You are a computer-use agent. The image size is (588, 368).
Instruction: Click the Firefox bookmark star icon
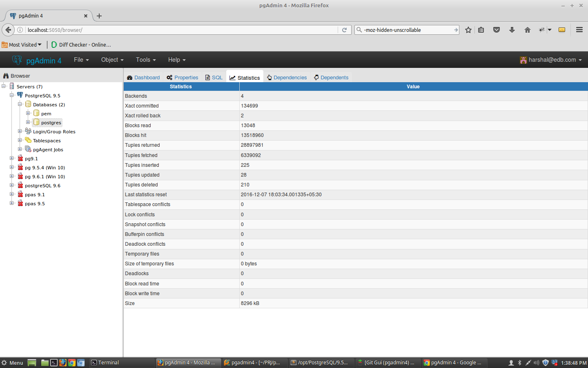468,30
